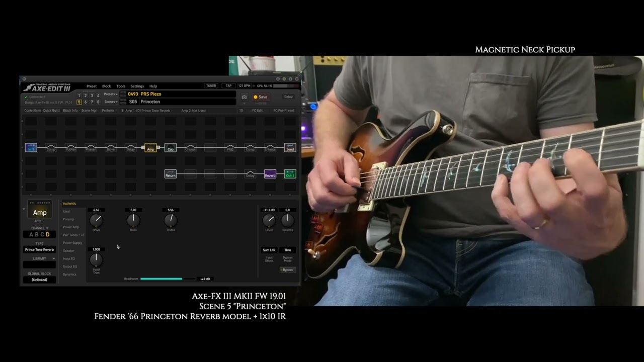Select the Reverb block

[x=270, y=174]
